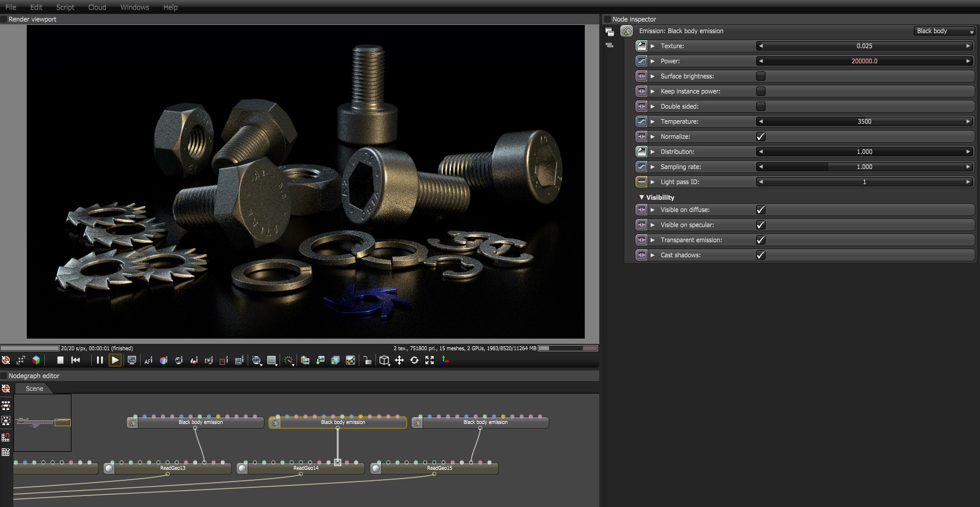Click the collapse nodes icon in Node inspector
The image size is (980, 507).
(x=609, y=45)
